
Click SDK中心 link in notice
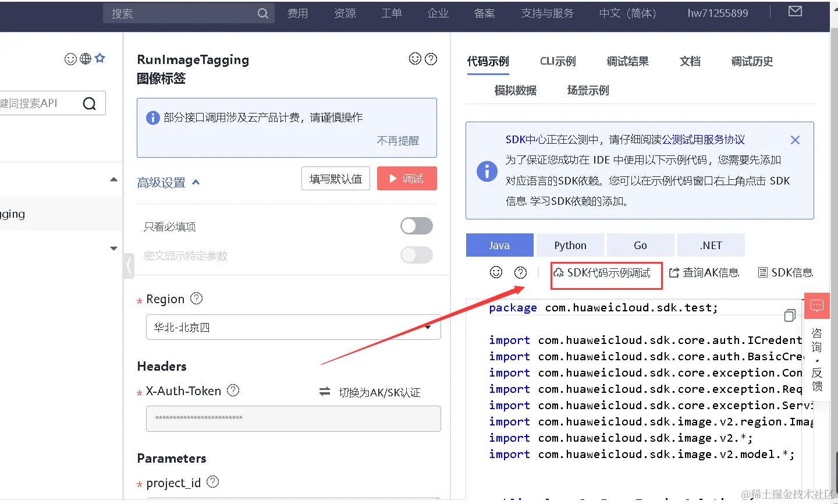tap(525, 140)
